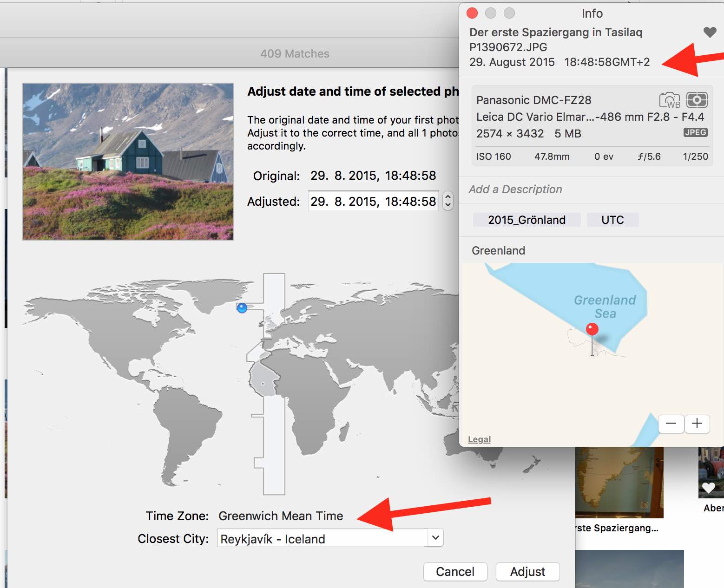Decrease adjusted time with stepper down arrow
This screenshot has width=724, height=588.
pos(448,205)
